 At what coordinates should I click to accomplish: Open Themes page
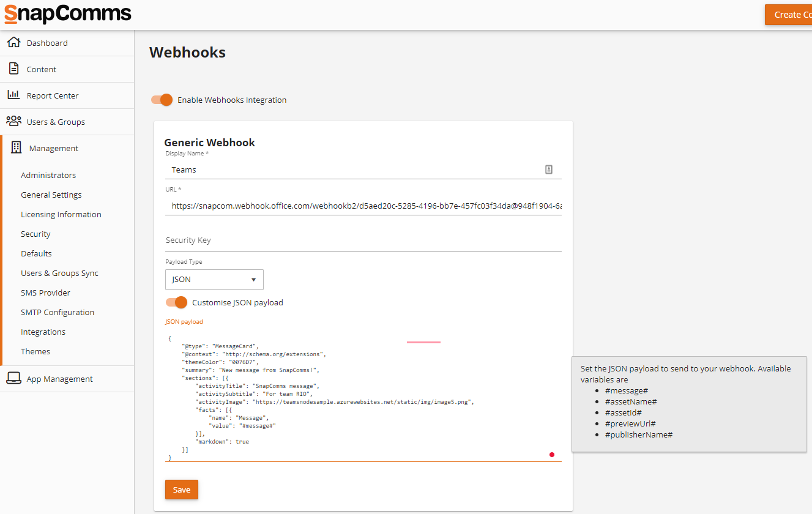35,351
